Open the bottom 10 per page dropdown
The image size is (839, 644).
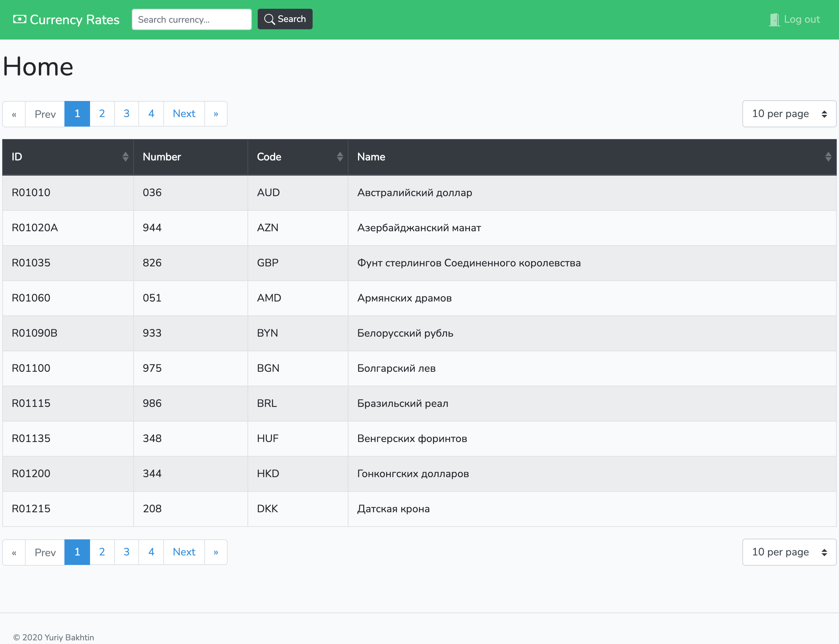[x=789, y=552]
